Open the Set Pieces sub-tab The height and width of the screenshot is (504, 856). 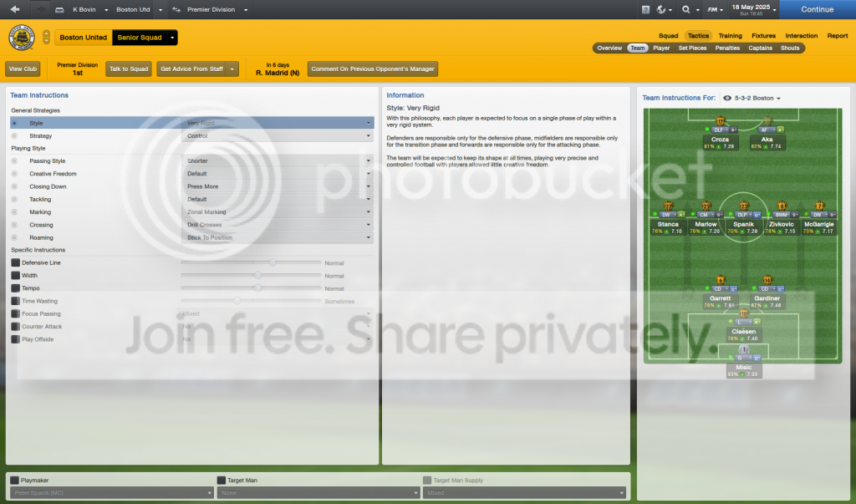692,48
